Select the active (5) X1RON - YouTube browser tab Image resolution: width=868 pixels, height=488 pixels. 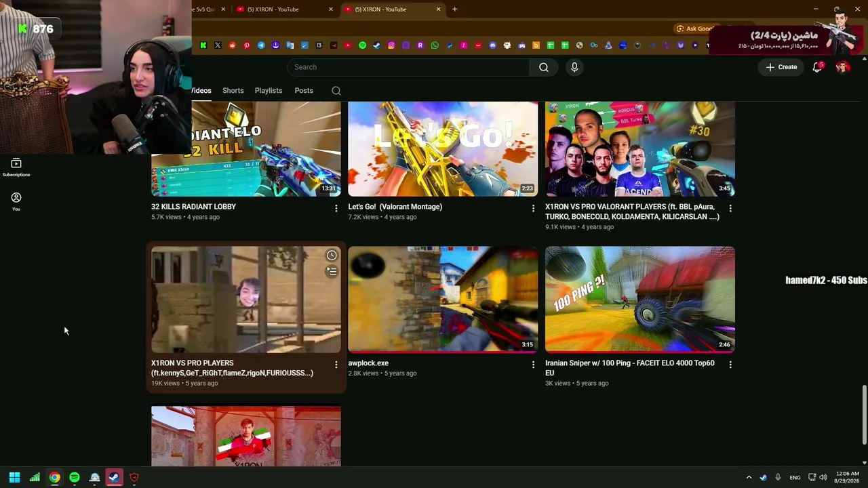[x=392, y=9]
